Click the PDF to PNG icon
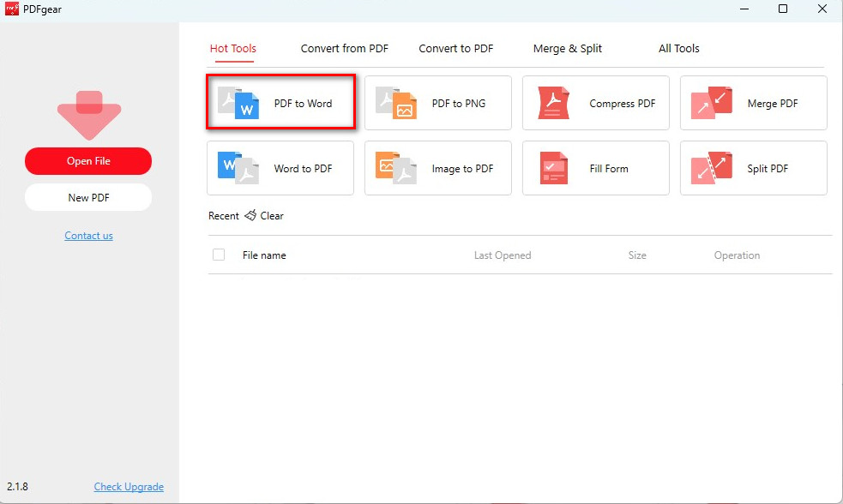This screenshot has height=504, width=843. [396, 103]
